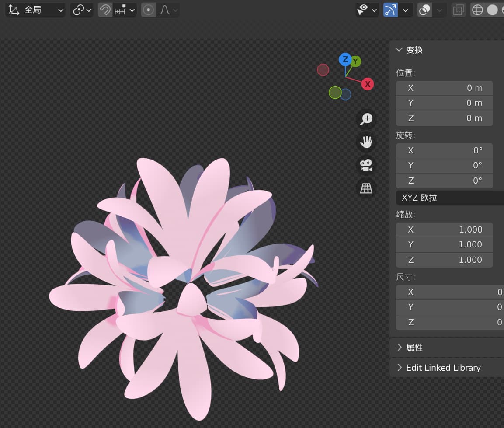Toggle X-ray view icon
This screenshot has width=504, height=428.
coord(458,10)
